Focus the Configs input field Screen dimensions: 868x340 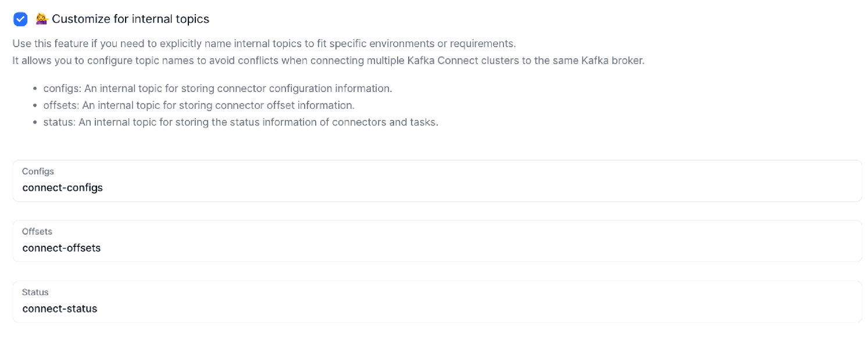(x=436, y=187)
